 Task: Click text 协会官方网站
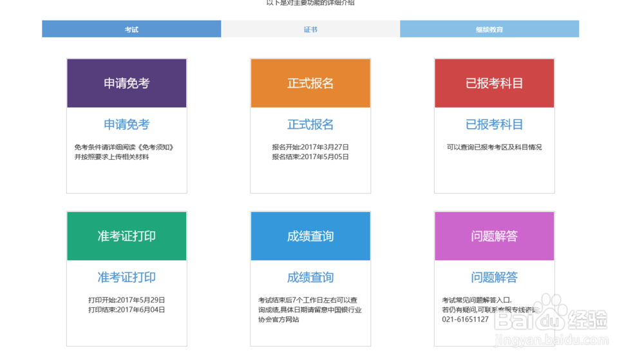278,319
